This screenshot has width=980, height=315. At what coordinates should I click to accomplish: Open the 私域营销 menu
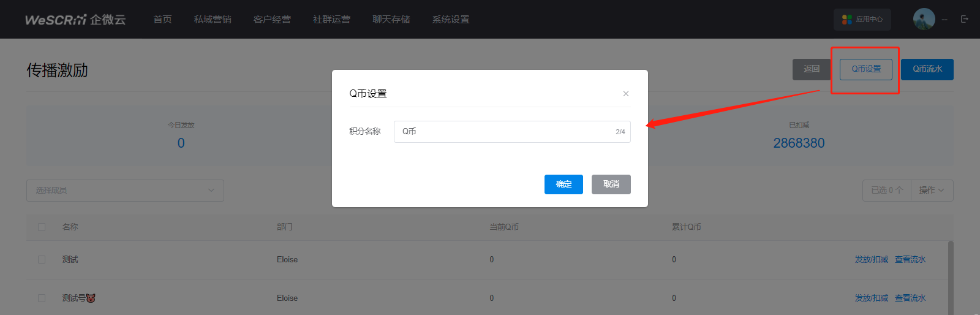[213, 20]
